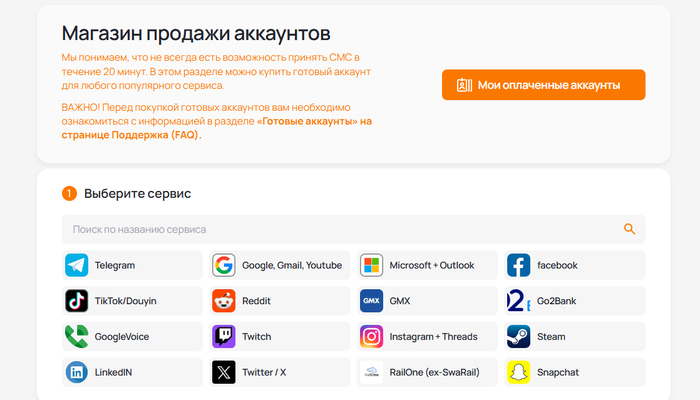
Task: Select the RailOne (ex-SwaRail) service tile
Action: click(428, 372)
